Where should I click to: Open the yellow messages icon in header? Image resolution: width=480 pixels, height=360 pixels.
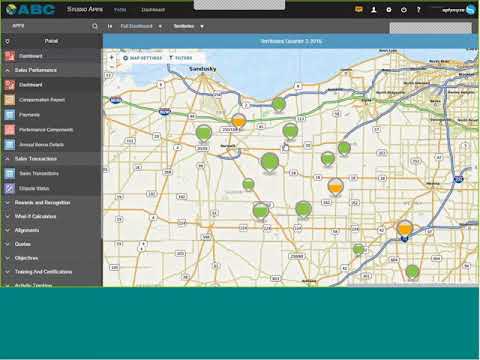point(359,9)
